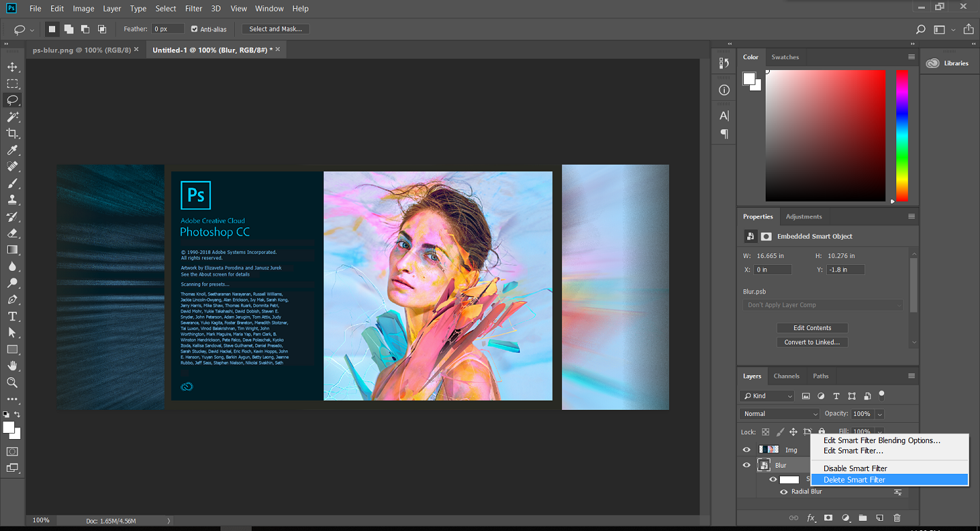Select the History Brush tool
980x531 pixels.
pyautogui.click(x=12, y=217)
